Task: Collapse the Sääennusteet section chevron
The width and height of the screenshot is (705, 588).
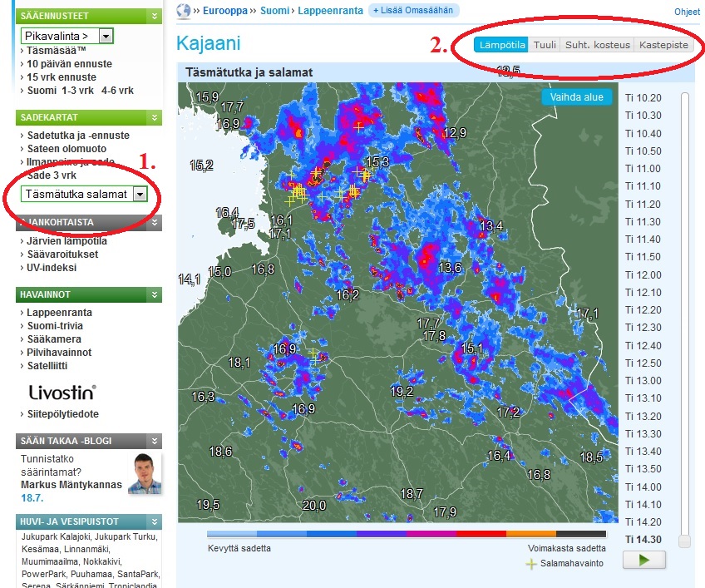Action: [155, 16]
